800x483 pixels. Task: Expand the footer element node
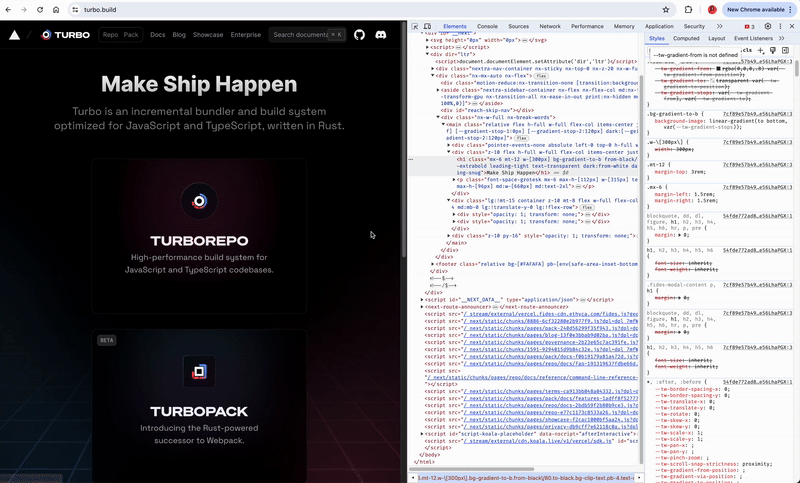pos(433,263)
